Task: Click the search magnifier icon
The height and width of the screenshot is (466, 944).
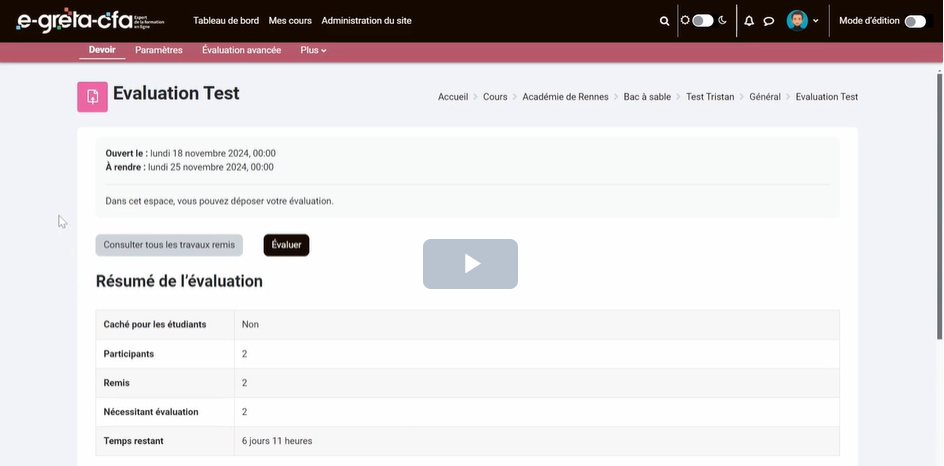Action: pos(664,21)
